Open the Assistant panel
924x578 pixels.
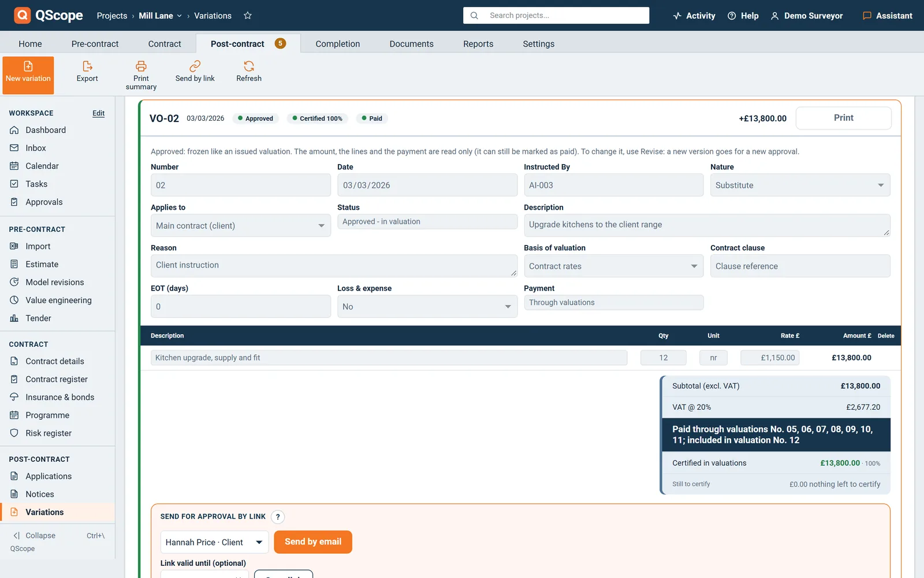pyautogui.click(x=888, y=16)
